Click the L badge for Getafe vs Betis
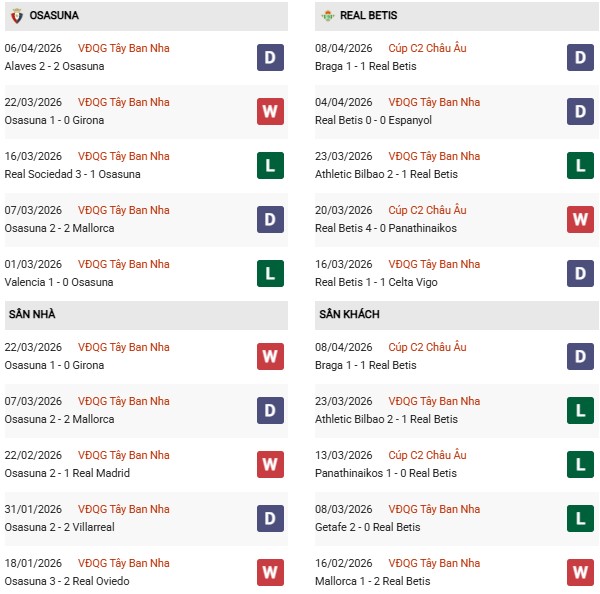 tap(581, 518)
